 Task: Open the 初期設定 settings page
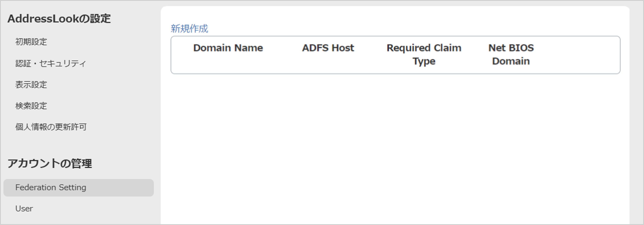[x=31, y=42]
